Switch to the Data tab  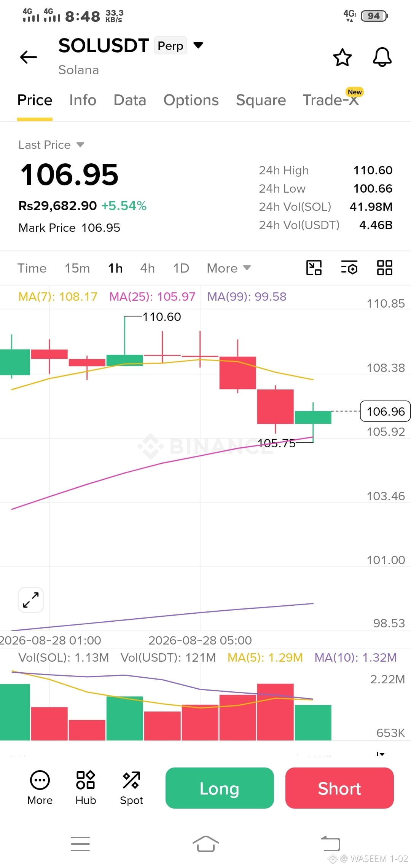click(130, 100)
